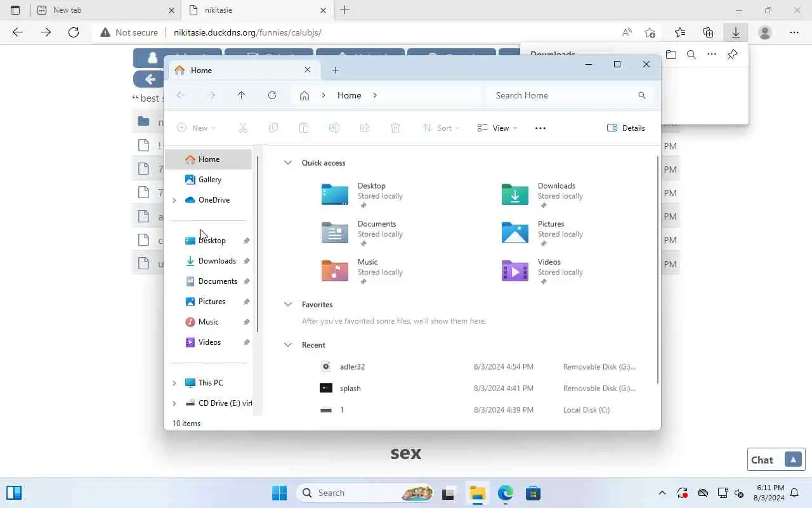Add a new File Explorer tab
The width and height of the screenshot is (812, 508).
[335, 70]
